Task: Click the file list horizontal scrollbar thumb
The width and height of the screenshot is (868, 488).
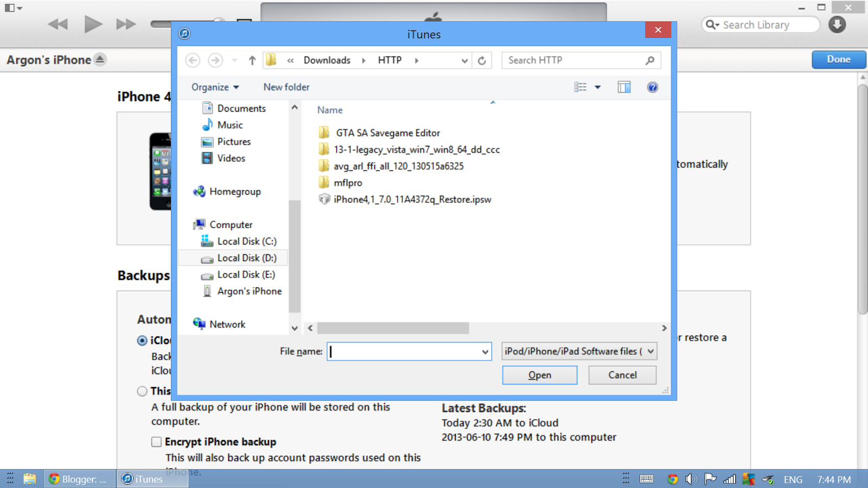Action: pos(393,328)
